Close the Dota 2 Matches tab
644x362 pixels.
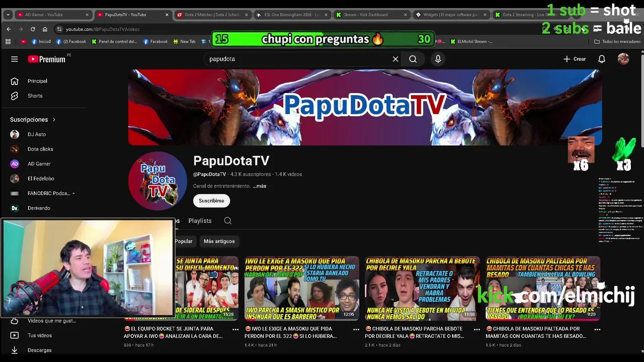pos(247,15)
